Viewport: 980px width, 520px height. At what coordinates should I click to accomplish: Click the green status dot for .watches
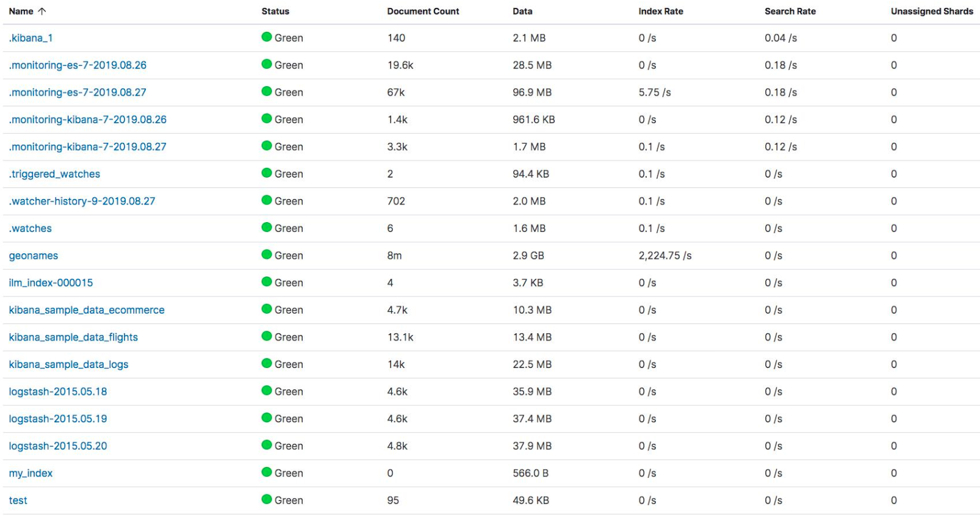267,227
